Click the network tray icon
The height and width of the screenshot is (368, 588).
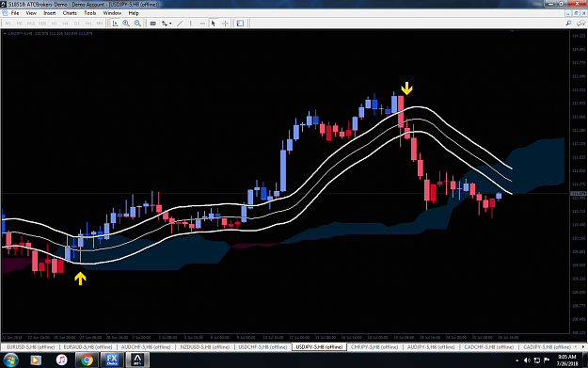coord(536,360)
